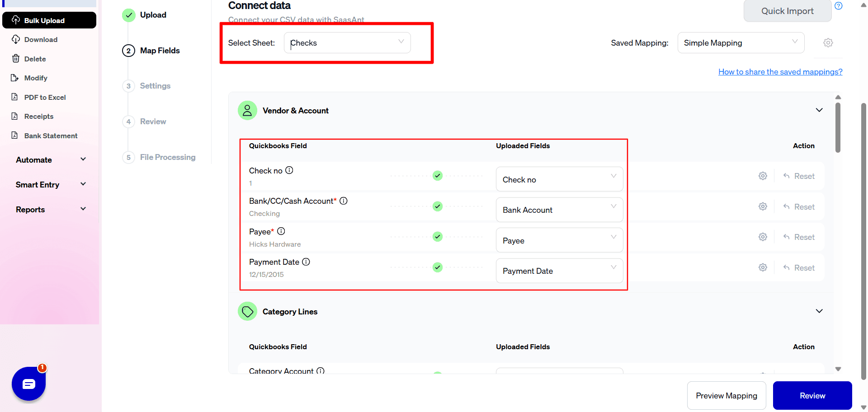Click the mapping panel scrollbar thumb

(838, 127)
